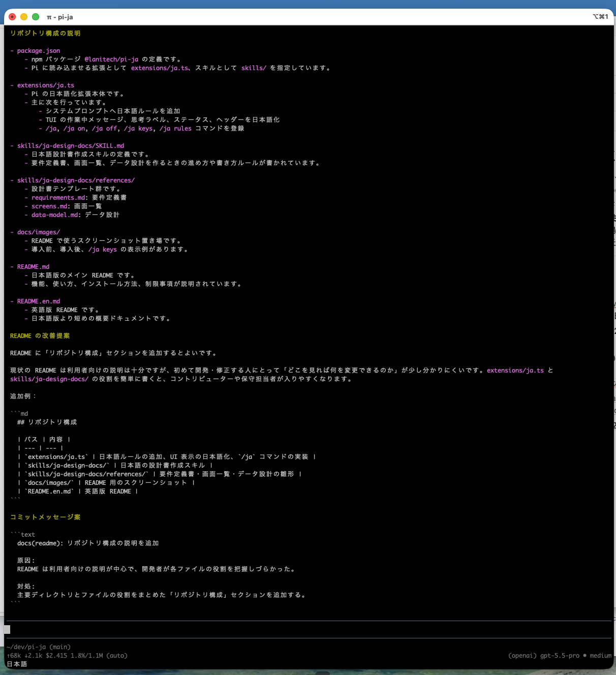Click the token usage stats '↑68k ↓2.1k $2.415'
The height and width of the screenshot is (675, 616).
pyautogui.click(x=37, y=656)
